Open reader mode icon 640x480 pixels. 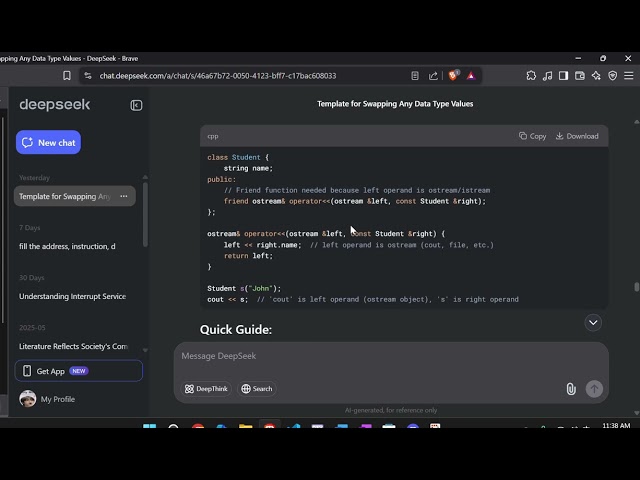point(415,76)
